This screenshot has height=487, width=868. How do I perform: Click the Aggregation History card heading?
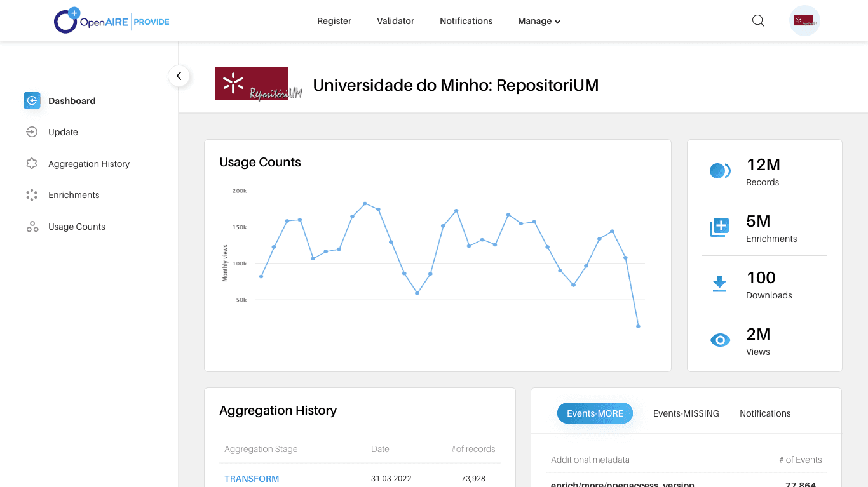[278, 411]
